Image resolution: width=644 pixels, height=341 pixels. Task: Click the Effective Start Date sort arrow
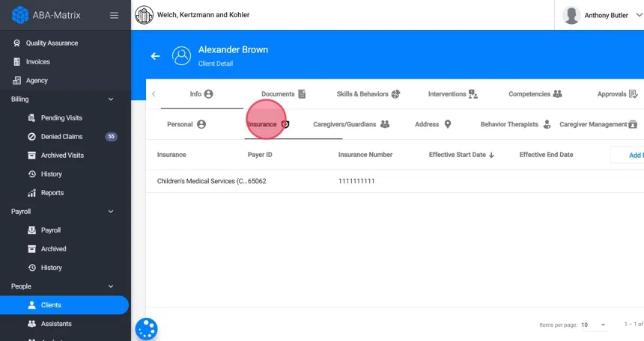coord(492,155)
